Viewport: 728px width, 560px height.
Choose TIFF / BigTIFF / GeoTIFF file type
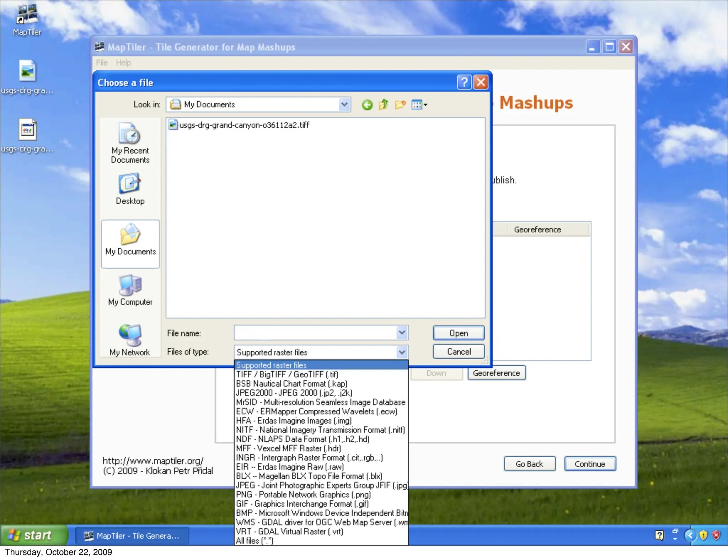tap(287, 375)
